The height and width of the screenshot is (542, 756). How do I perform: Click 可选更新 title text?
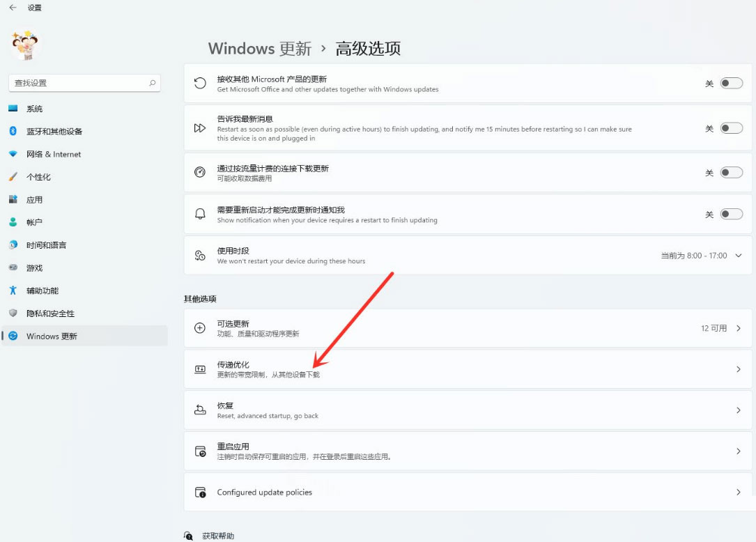tap(233, 323)
